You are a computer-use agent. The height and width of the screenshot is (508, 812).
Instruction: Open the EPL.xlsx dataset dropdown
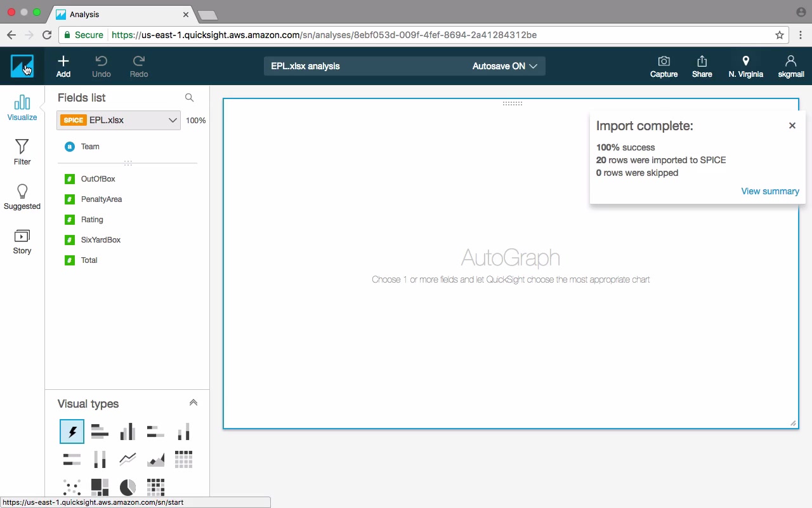[119, 120]
